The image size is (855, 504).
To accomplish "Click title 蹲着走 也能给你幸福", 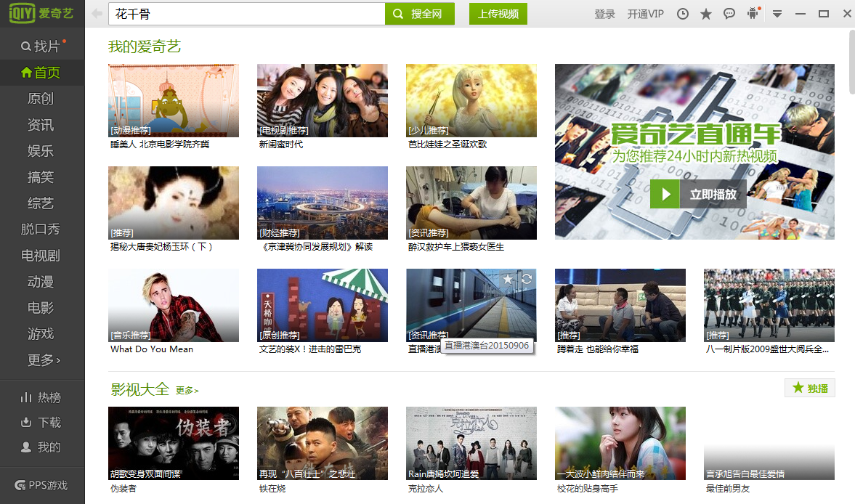I will click(598, 349).
